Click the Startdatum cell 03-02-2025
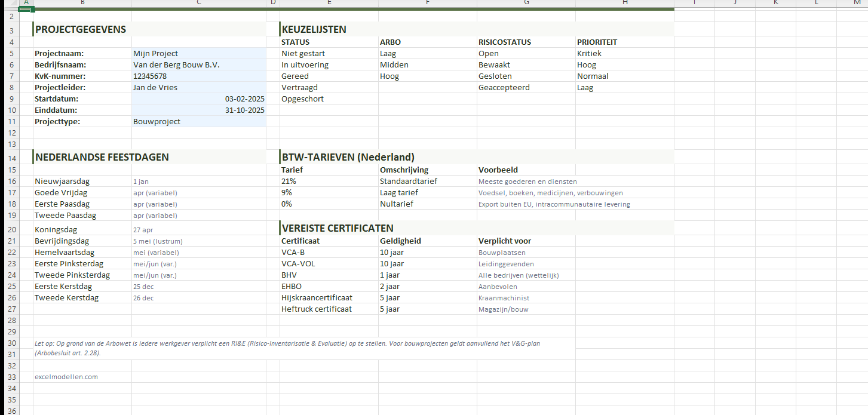This screenshot has width=868, height=415. (244, 99)
